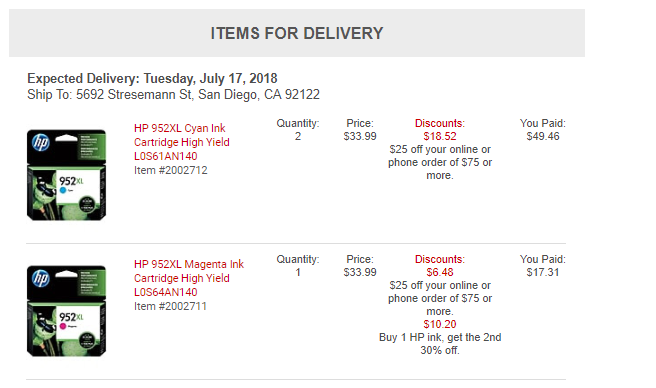Click the Ship To address line
The width and height of the screenshot is (656, 388).
pos(174,95)
